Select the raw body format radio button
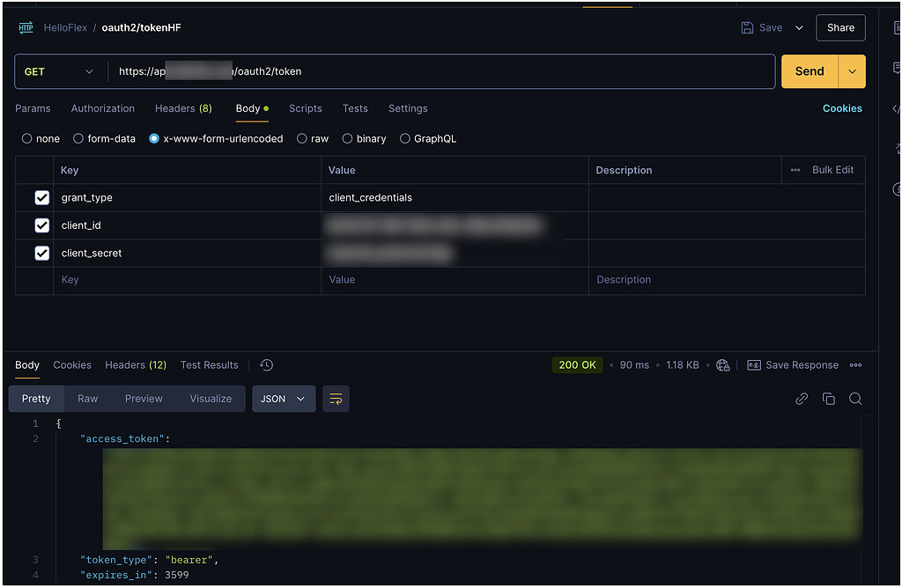The image size is (902, 588). (x=301, y=138)
